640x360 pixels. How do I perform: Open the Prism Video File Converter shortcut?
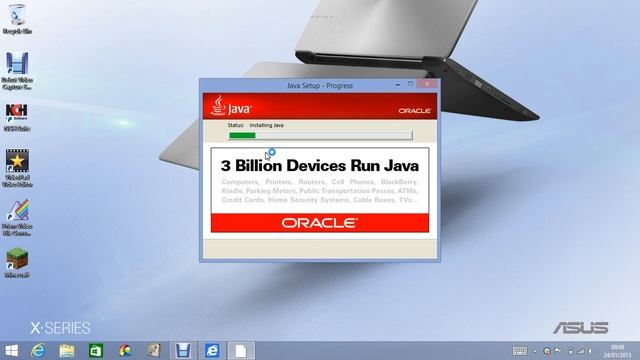coord(17,218)
